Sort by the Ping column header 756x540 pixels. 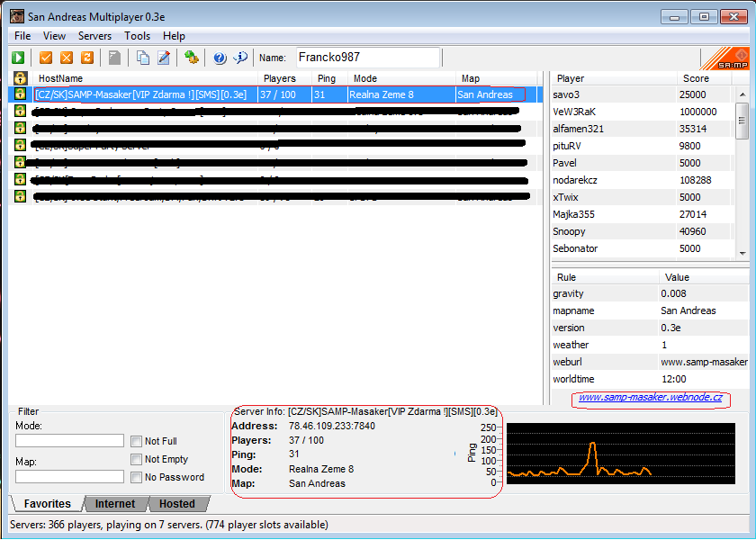click(329, 78)
